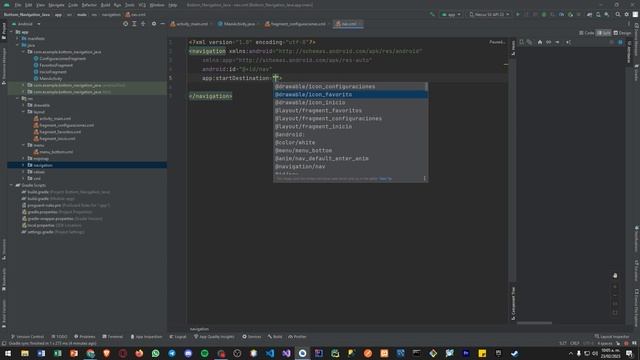The height and width of the screenshot is (360, 640).
Task: Switch the editor to Code view
Action: coord(587,33)
